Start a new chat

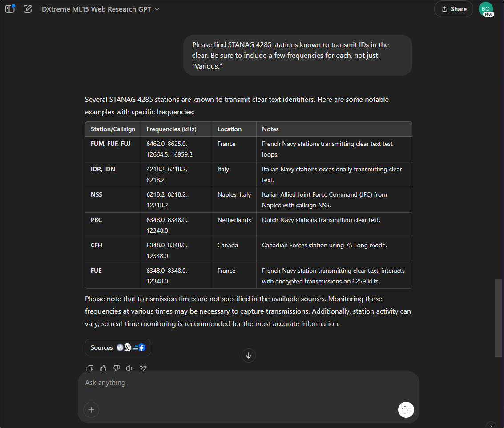click(x=28, y=9)
